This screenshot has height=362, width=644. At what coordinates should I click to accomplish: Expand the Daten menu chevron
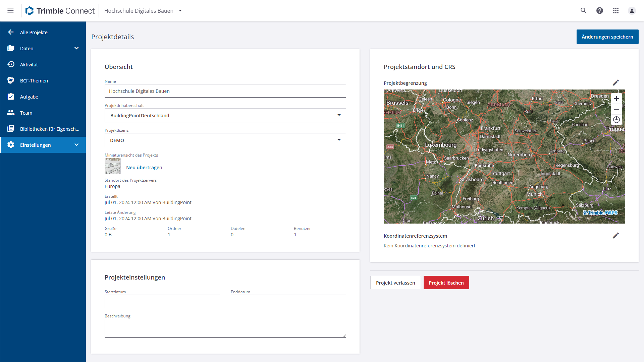tap(76, 48)
